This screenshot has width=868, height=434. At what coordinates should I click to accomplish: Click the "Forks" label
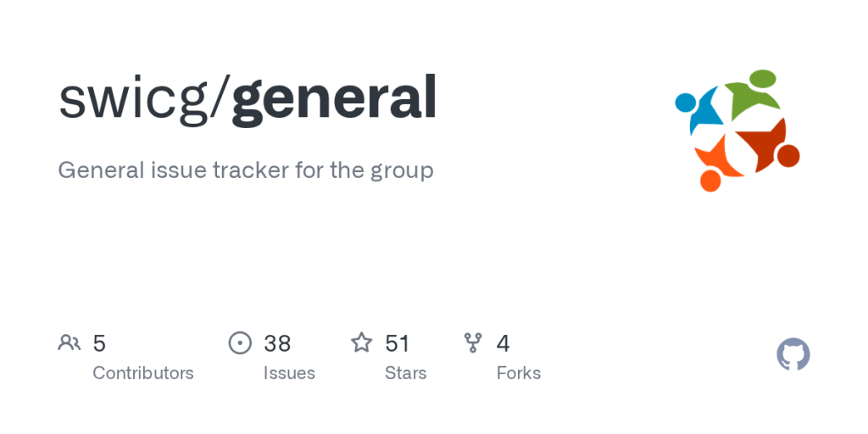pos(519,373)
